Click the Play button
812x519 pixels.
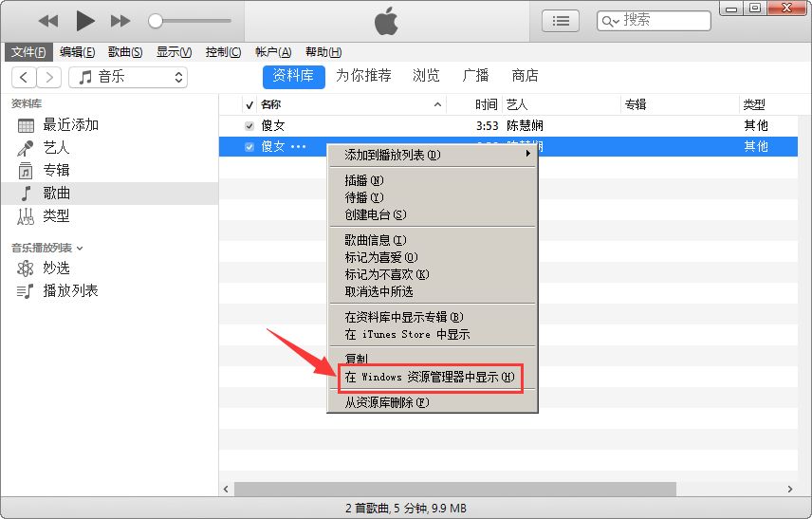(x=84, y=20)
